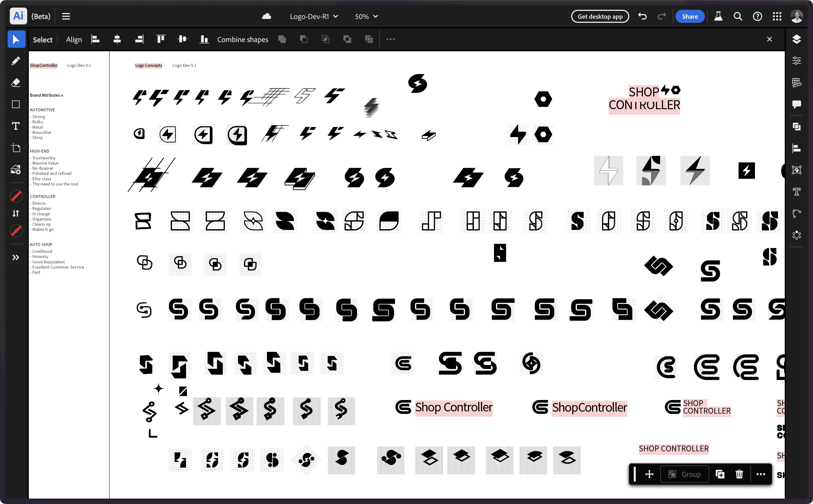
Task: Select the ShopController heading text
Action: pos(44,65)
